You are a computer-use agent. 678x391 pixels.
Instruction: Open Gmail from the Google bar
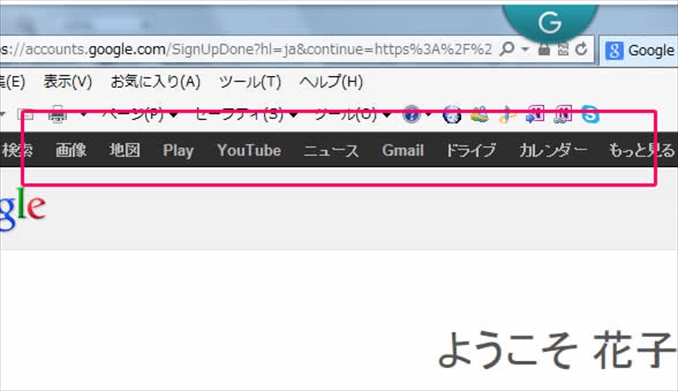click(403, 150)
